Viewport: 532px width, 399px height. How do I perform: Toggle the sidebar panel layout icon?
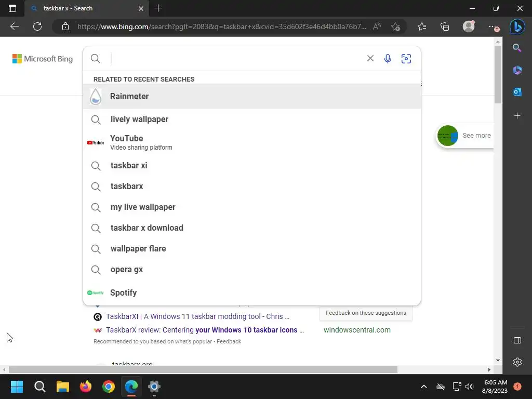point(517,340)
